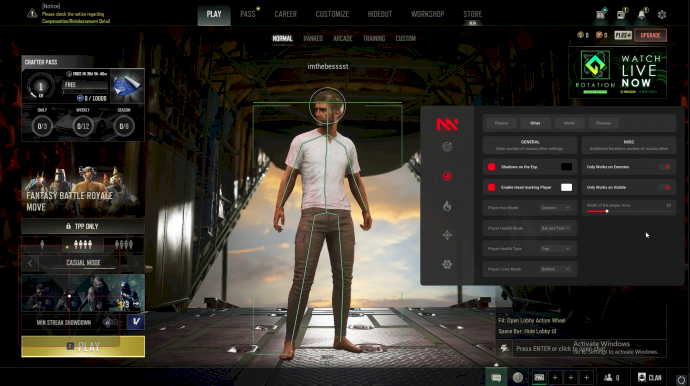Viewport: 690px width, 386px height.
Task: Click the black Shadows on the Esp color swatch
Action: [x=566, y=167]
